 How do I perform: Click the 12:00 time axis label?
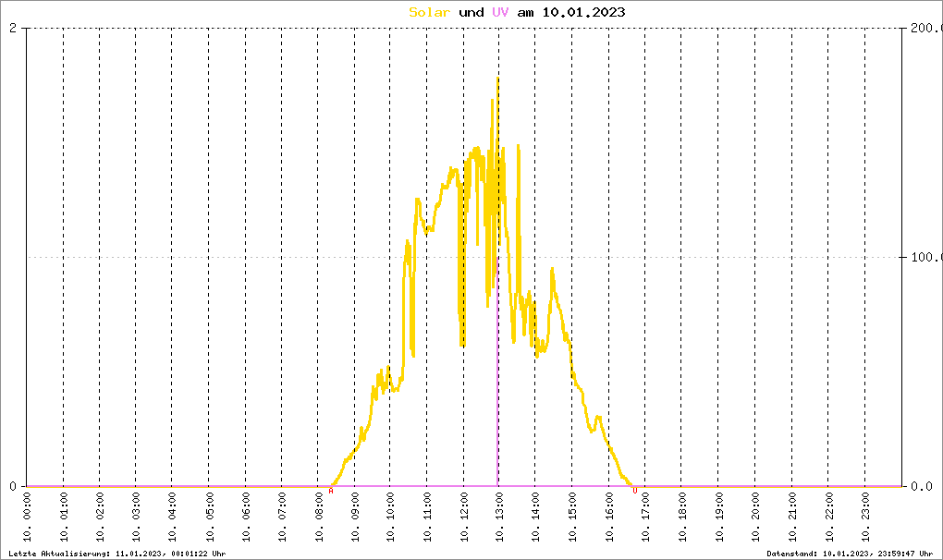coord(464,517)
